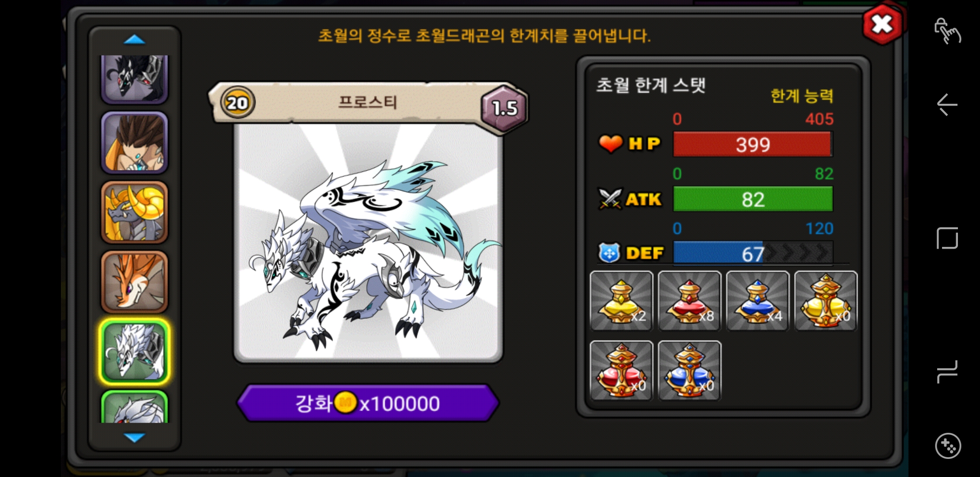Select the golden horned dragon thumbnail
980x477 pixels.
point(135,212)
